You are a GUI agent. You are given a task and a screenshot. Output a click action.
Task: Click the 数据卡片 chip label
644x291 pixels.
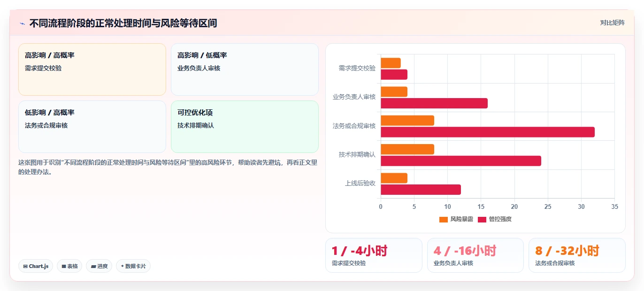pos(136,266)
